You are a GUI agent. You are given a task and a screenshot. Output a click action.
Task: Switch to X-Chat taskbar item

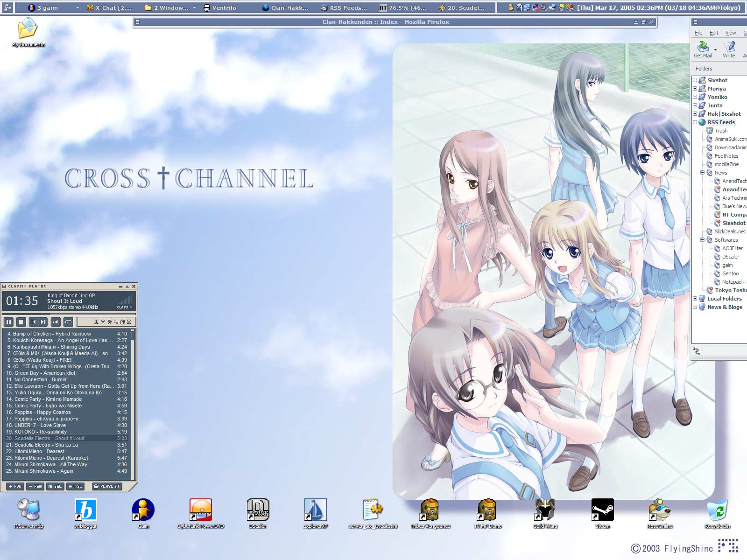[x=110, y=7]
